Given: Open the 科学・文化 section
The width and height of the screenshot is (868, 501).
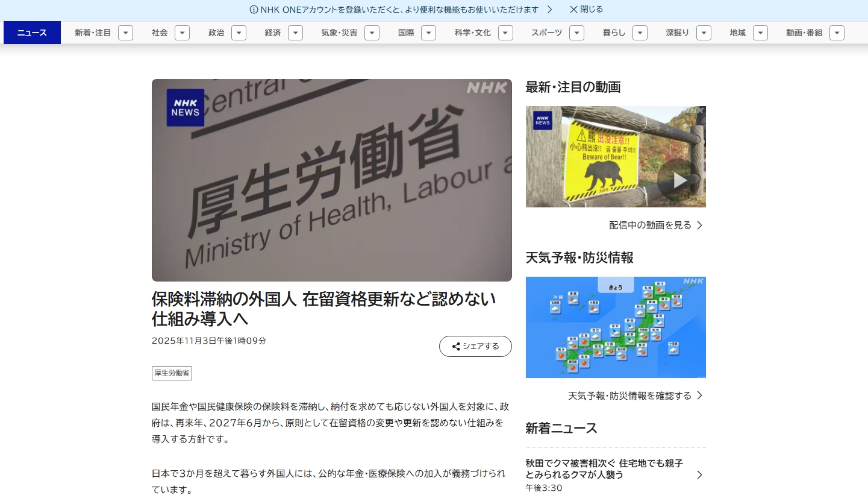Looking at the screenshot, I should click(x=473, y=33).
